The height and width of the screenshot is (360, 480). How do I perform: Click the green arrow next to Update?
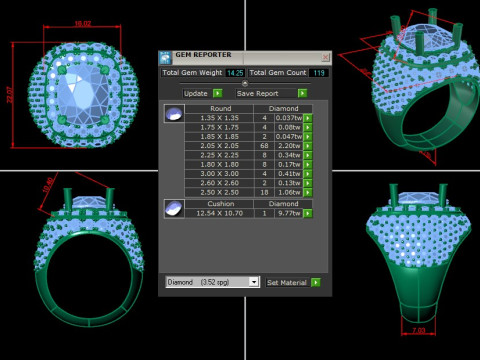(218, 93)
